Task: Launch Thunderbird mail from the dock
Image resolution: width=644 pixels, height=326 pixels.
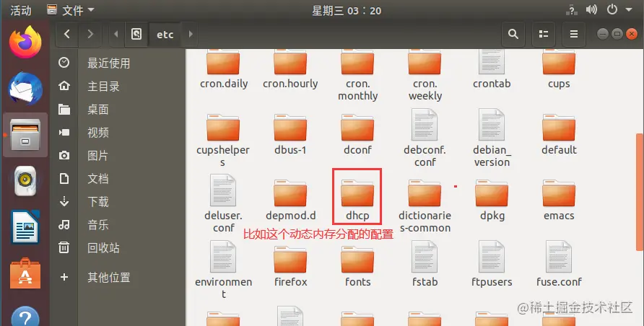Action: 25,89
